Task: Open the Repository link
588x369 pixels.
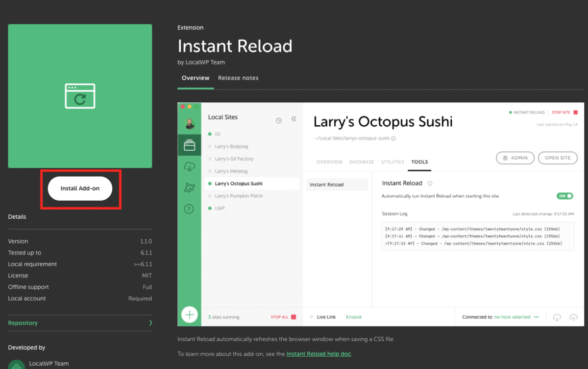Action: (x=23, y=323)
